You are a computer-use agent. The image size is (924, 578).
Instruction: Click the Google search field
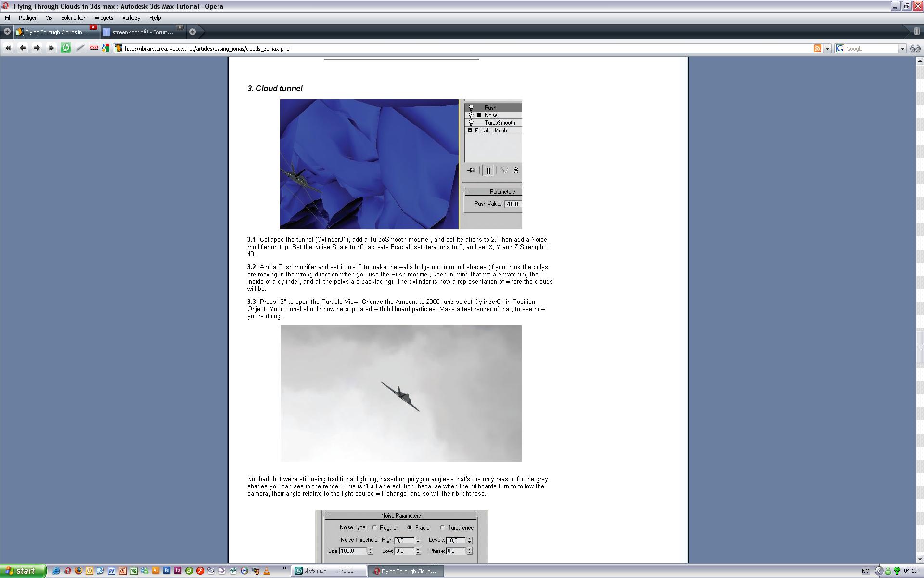871,49
